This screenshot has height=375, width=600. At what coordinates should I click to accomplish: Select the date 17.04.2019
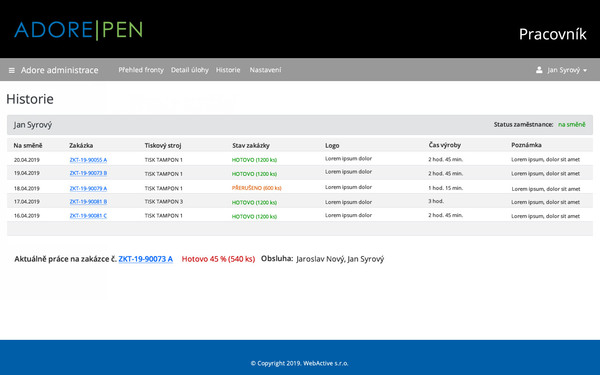click(27, 202)
